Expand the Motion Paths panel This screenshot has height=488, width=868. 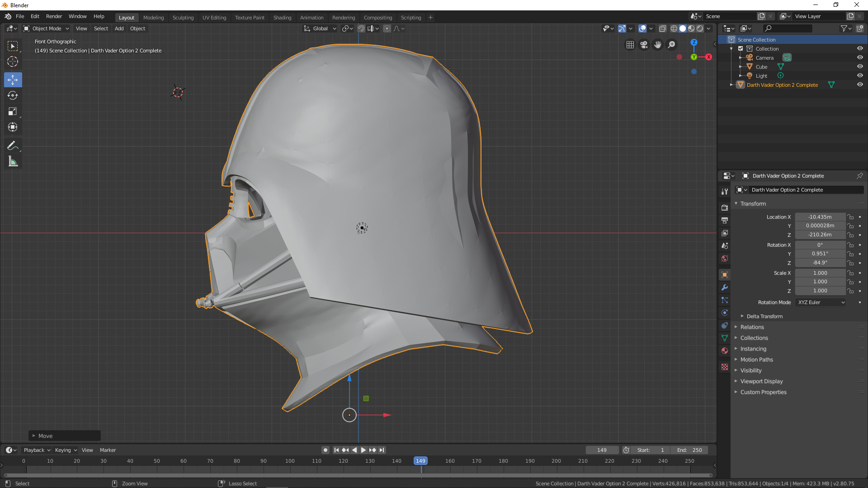[x=756, y=360]
